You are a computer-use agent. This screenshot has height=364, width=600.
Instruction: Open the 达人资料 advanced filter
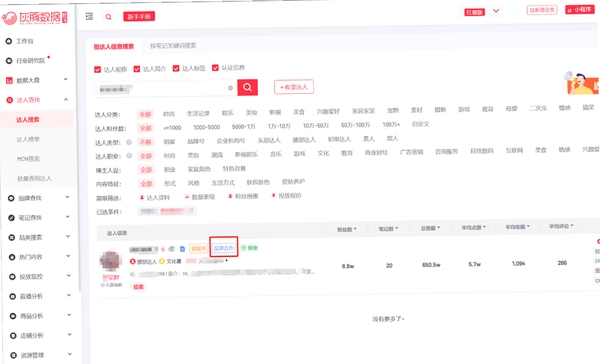(x=155, y=198)
